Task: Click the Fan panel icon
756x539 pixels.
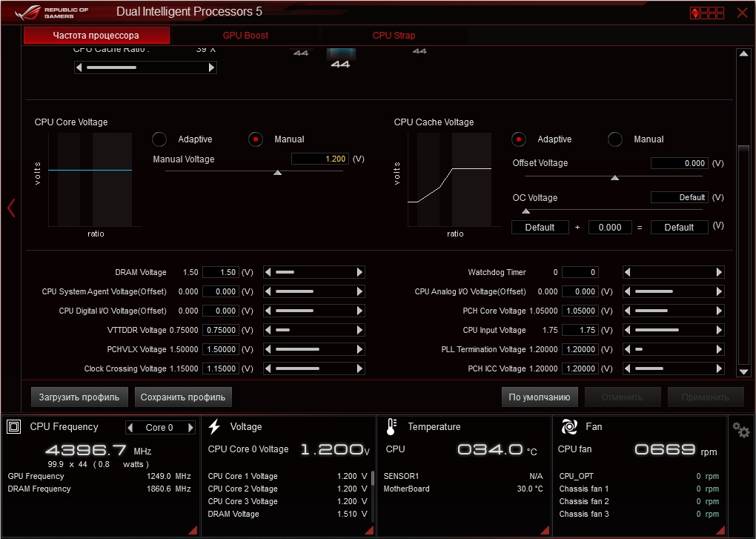Action: pyautogui.click(x=569, y=426)
